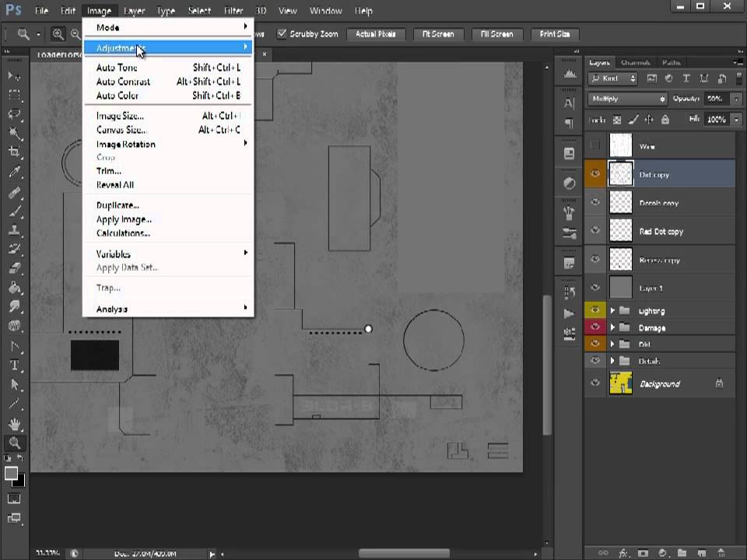Screen dimensions: 747x560
Task: Select the Smudge tool
Action: pos(14,306)
